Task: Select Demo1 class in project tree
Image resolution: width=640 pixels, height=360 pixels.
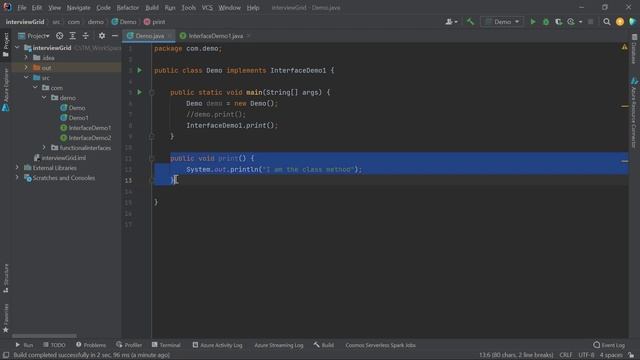Action: click(x=73, y=118)
